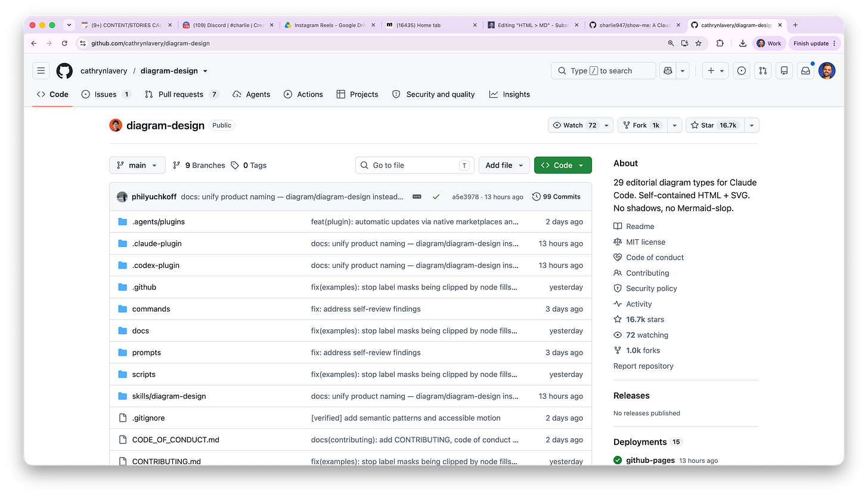Screen dimensions: 868x497
Task: Open the GitHub hamburger navigation menu
Action: pos(41,70)
